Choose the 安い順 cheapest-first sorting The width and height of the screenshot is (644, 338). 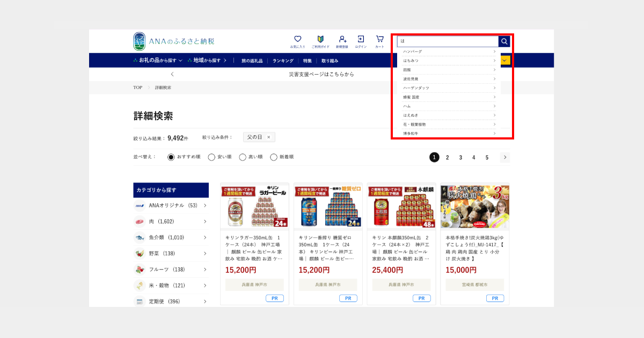point(212,157)
